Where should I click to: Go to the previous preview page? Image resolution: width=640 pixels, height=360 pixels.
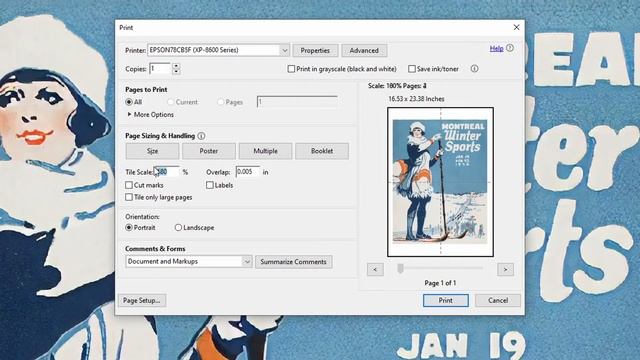pos(375,269)
